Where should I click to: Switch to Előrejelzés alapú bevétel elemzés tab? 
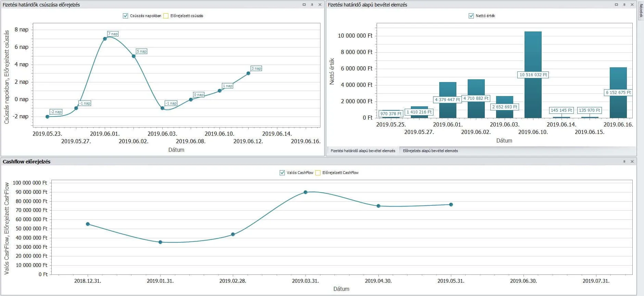click(430, 151)
